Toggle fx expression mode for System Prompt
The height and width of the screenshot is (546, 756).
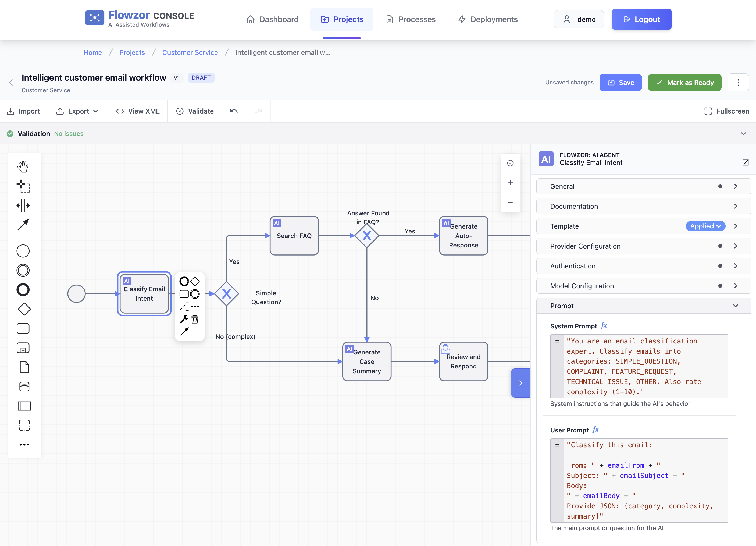[x=604, y=326]
